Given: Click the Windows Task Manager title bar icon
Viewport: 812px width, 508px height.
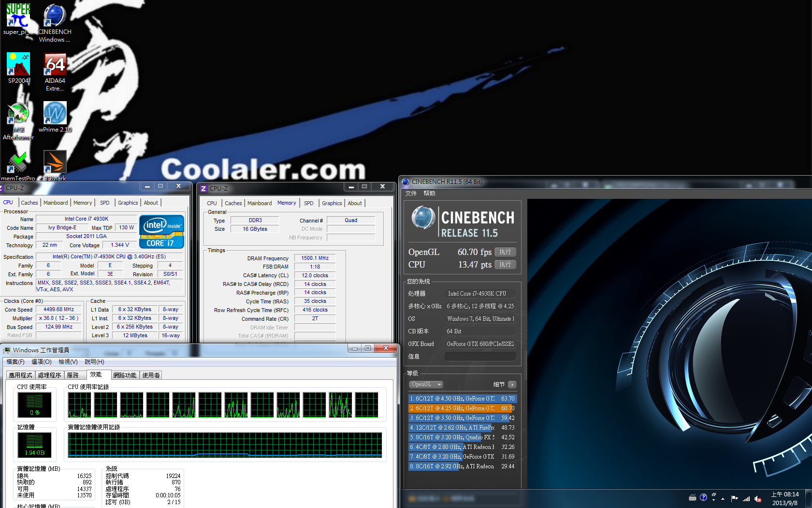Looking at the screenshot, I should point(6,350).
